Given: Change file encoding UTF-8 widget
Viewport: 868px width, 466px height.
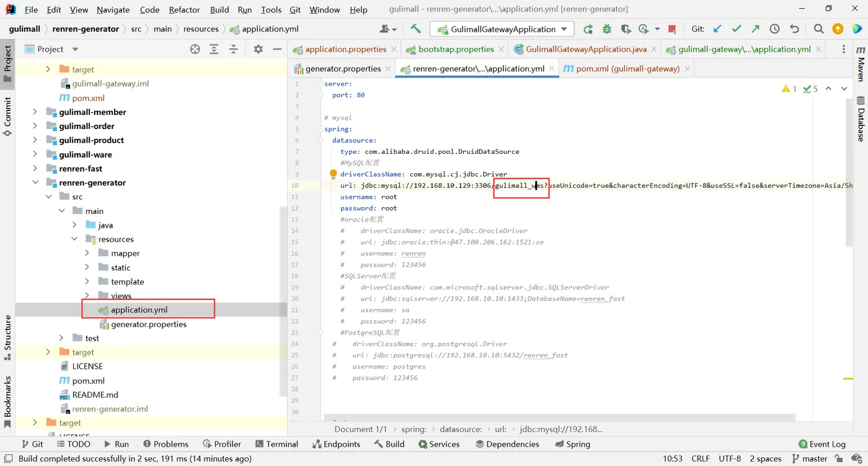Looking at the screenshot, I should (x=730, y=459).
